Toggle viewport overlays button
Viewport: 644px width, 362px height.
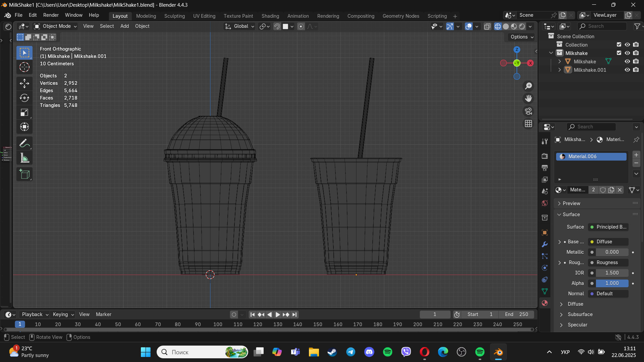(469, 26)
